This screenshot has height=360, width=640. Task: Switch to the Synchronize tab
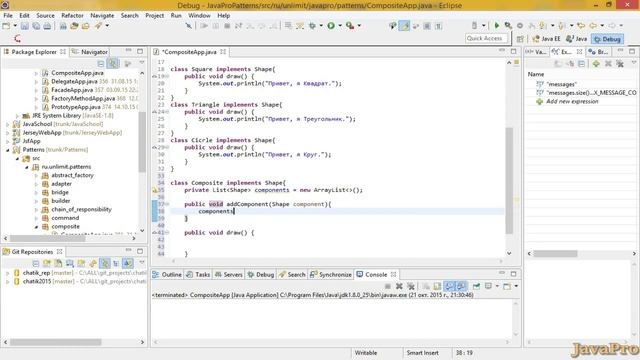pos(331,275)
